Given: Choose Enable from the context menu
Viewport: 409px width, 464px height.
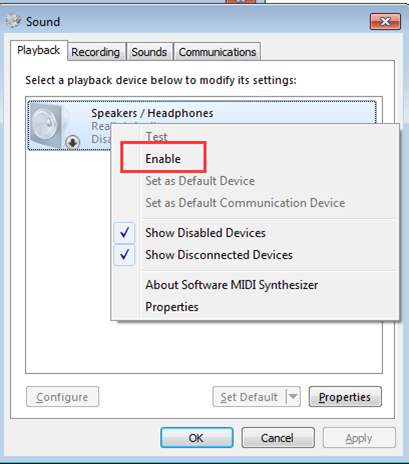Looking at the screenshot, I should (x=163, y=159).
